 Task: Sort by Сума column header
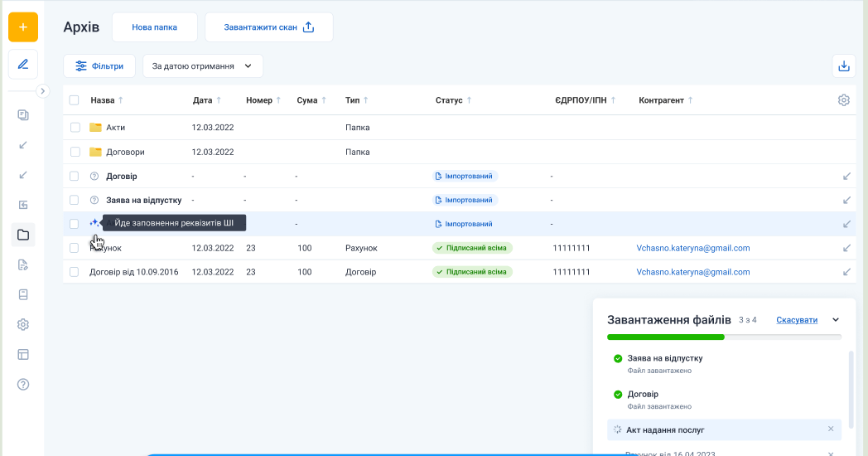click(x=311, y=100)
